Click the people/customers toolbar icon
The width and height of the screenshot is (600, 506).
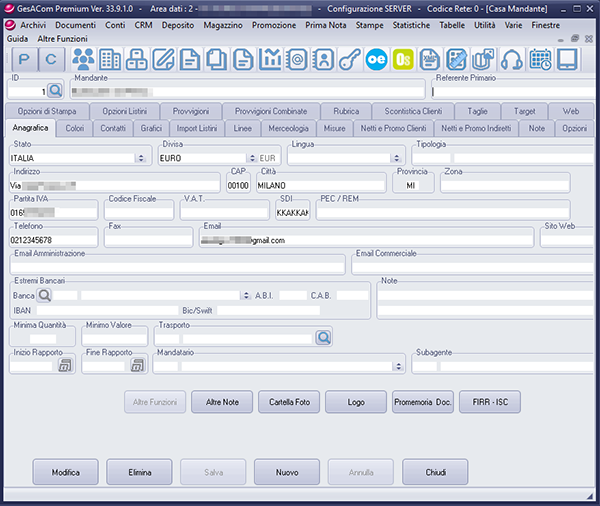(x=83, y=60)
